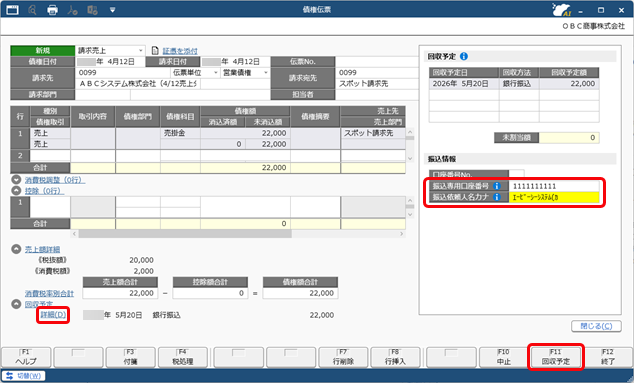The image size is (634, 383).
Task: Open the window menu icon in title bar
Action: [13, 9]
